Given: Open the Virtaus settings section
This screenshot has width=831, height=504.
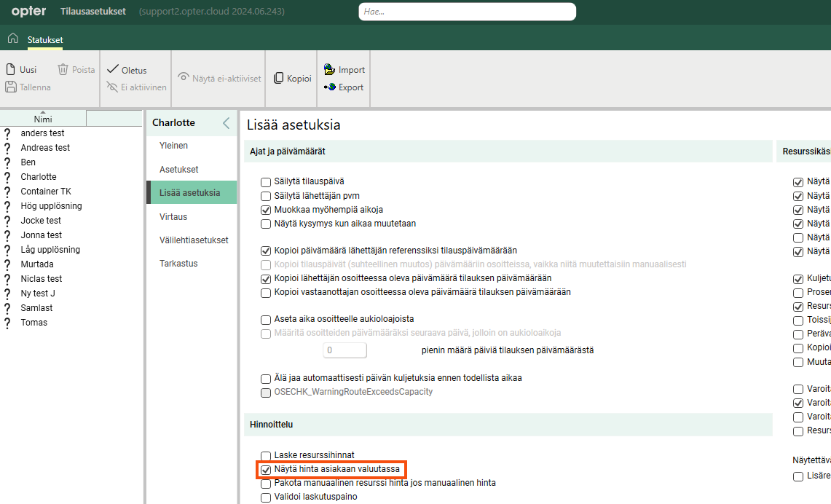Looking at the screenshot, I should click(x=173, y=216).
